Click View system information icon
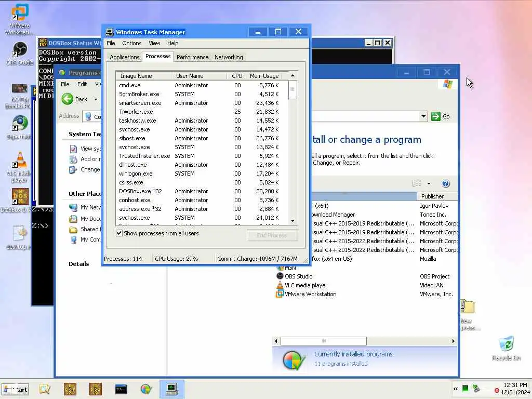The image size is (532, 399). 73,149
